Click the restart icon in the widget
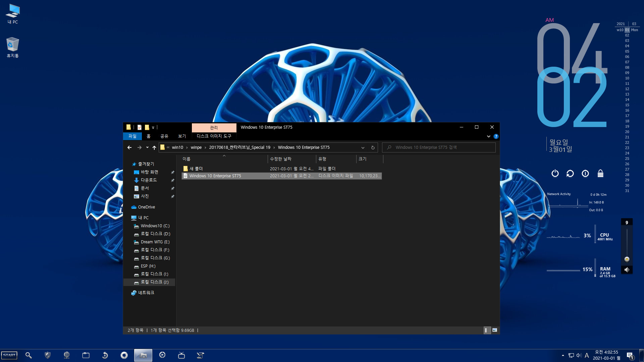This screenshot has width=644, height=362. tap(570, 173)
